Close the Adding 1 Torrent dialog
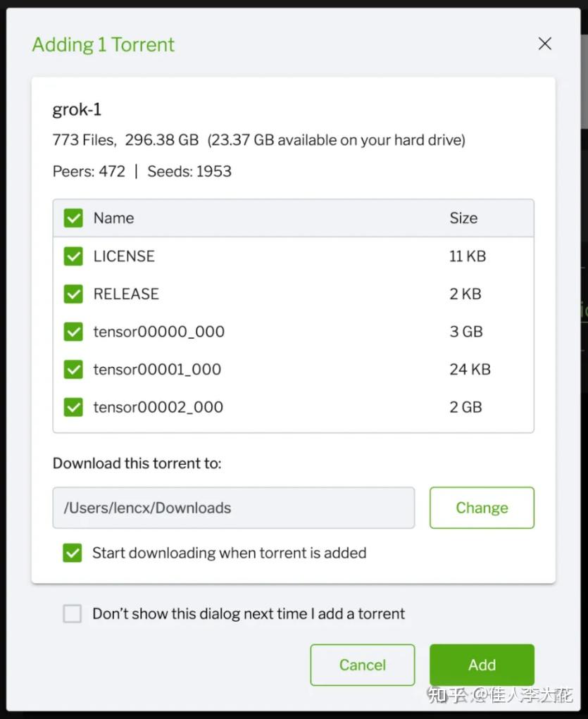 coord(544,44)
